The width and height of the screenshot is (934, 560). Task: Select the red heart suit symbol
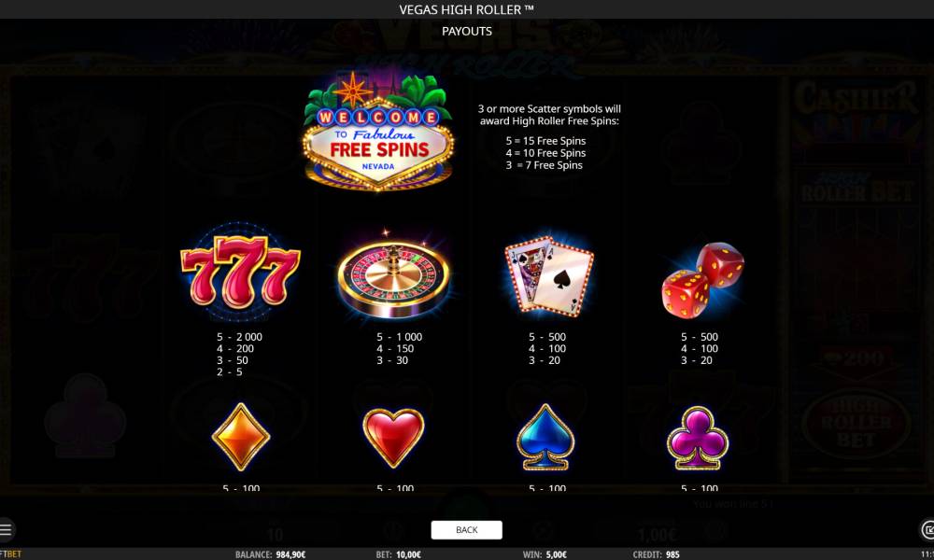point(393,437)
